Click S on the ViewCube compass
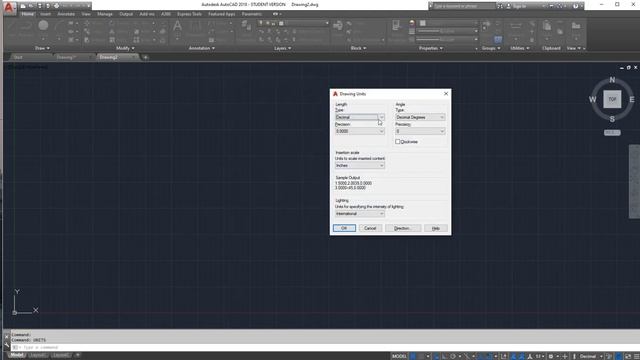The height and width of the screenshot is (360, 640). click(x=612, y=119)
